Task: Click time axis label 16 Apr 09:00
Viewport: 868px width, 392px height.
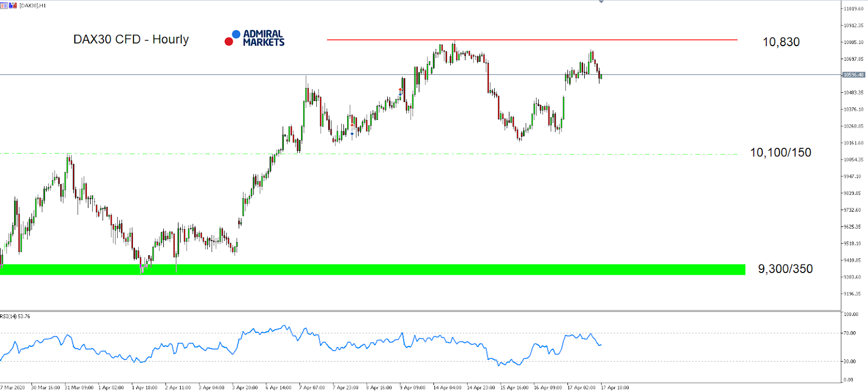Action: click(548, 388)
